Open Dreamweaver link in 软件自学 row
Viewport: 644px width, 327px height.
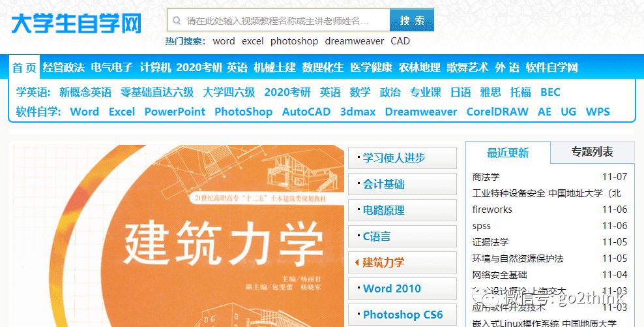421,112
